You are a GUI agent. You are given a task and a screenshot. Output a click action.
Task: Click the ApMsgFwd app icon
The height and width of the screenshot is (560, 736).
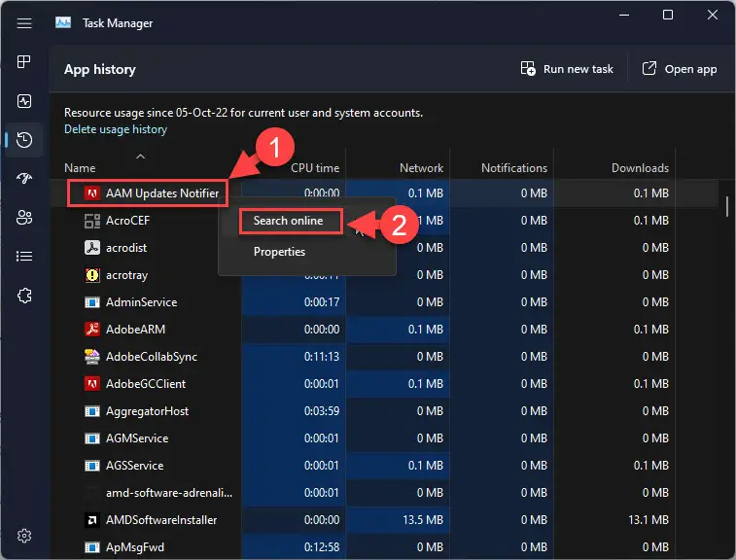coord(92,547)
